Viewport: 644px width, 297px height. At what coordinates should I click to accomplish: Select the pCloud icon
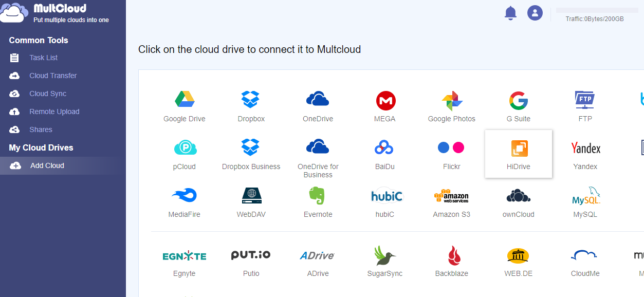pos(185,147)
